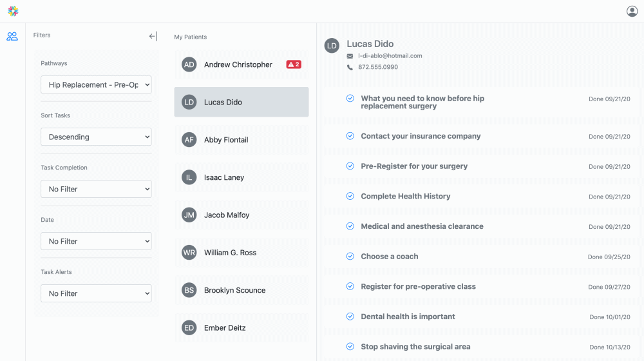
Task: Click the AF avatar for Abby Flontail
Action: (x=189, y=140)
